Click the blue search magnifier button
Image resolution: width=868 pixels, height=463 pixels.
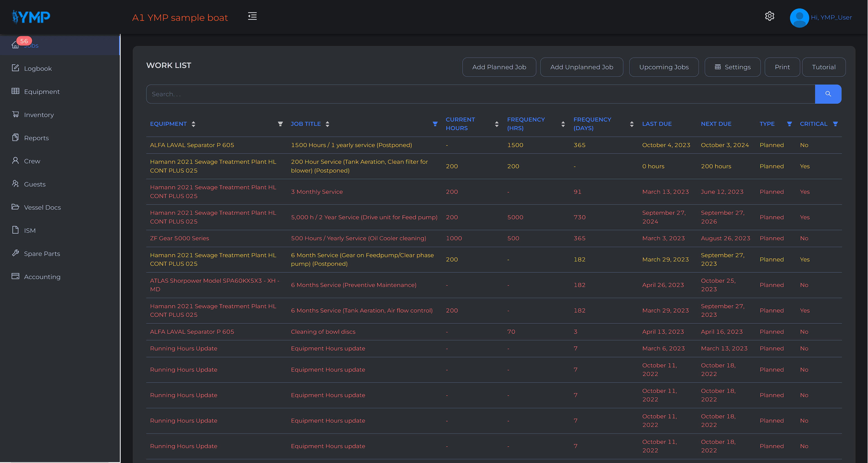click(828, 94)
